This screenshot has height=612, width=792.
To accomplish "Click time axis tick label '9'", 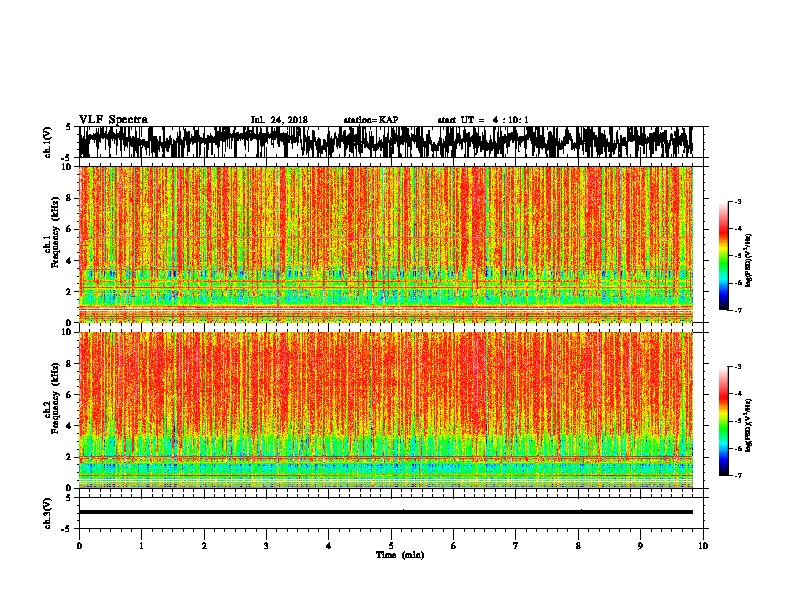I will click(x=640, y=546).
